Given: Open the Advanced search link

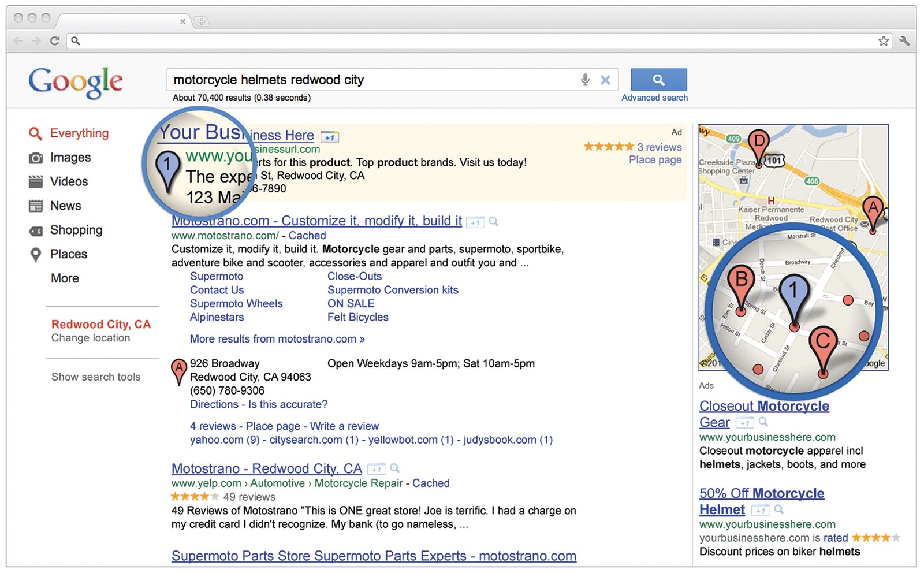Looking at the screenshot, I should click(654, 98).
